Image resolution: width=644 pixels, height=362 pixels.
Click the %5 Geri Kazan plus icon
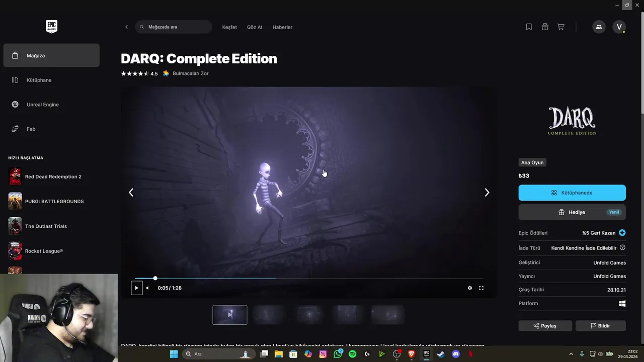click(x=622, y=233)
